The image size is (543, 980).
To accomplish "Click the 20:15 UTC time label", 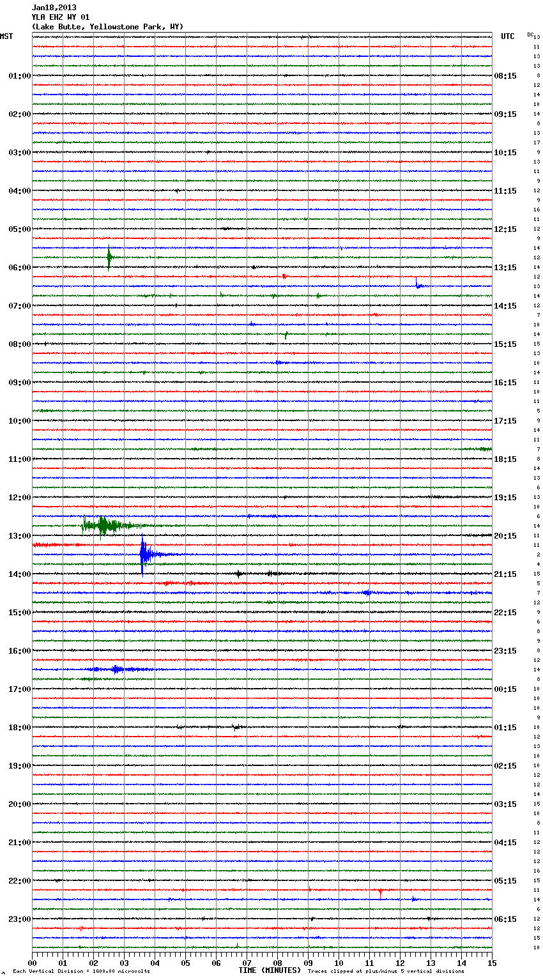I will tap(505, 536).
